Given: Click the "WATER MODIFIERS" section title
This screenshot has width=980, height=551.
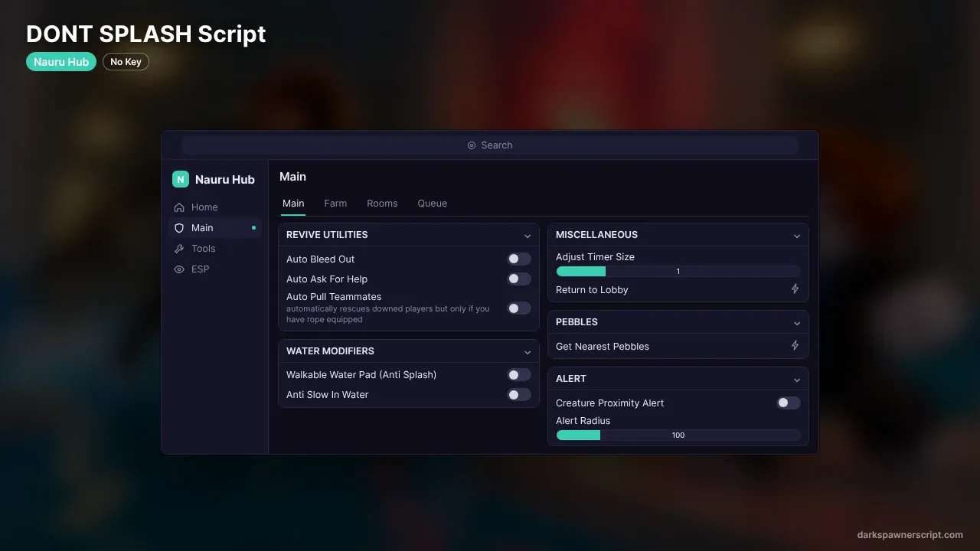Looking at the screenshot, I should [330, 351].
